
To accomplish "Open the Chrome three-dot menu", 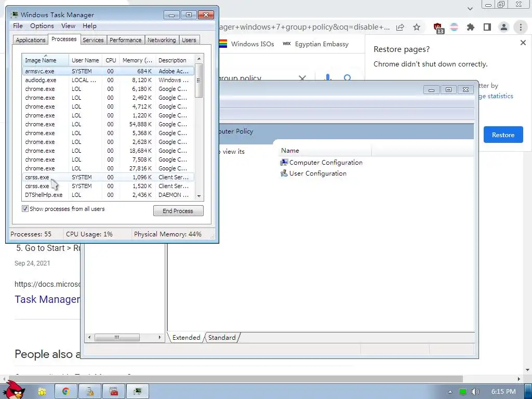I will click(521, 27).
